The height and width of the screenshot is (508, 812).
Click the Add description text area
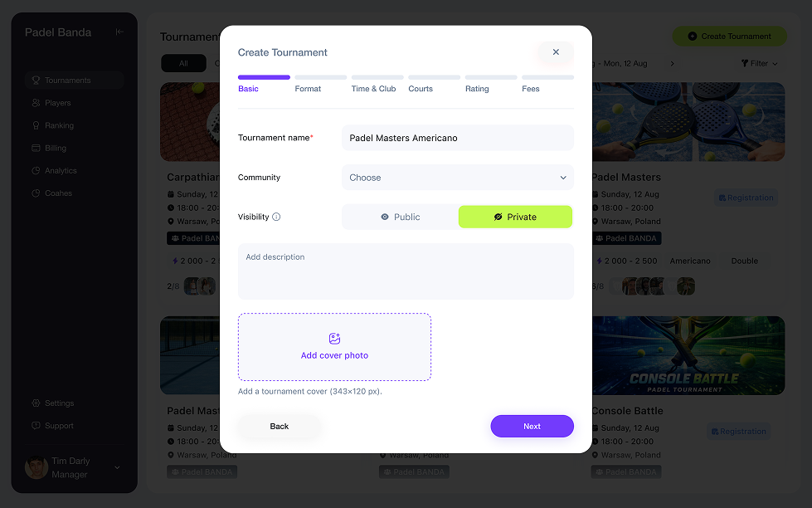(406, 271)
